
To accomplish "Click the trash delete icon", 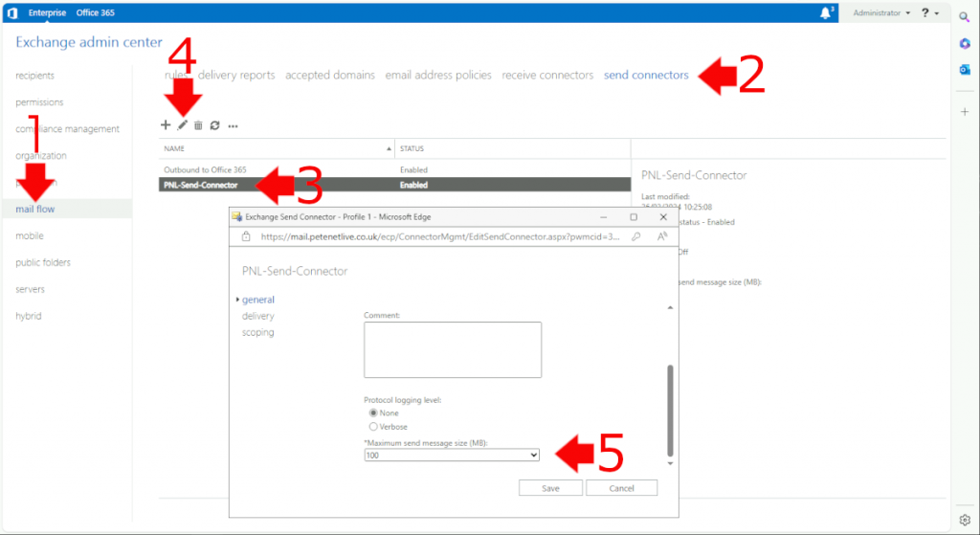I will [198, 125].
